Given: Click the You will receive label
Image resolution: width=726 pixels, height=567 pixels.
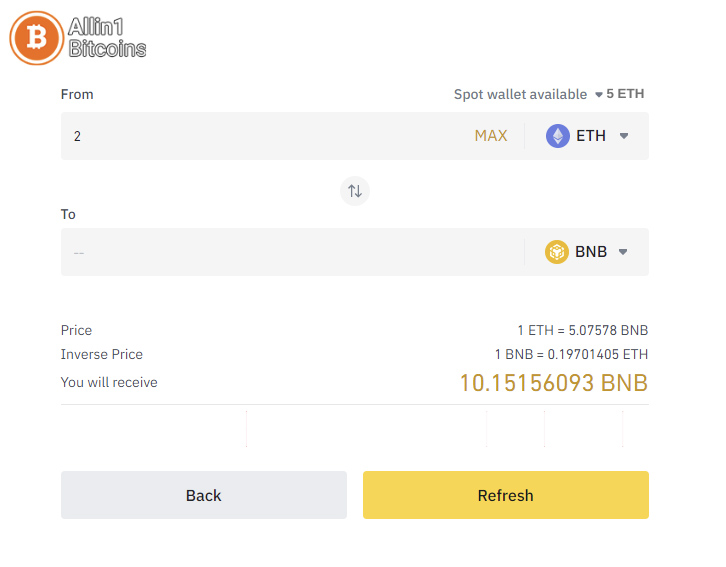Looking at the screenshot, I should tap(109, 382).
